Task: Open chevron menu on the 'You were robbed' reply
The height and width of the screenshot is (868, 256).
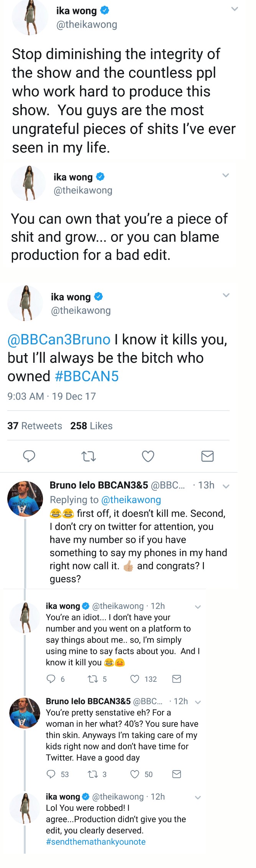Action: (198, 797)
